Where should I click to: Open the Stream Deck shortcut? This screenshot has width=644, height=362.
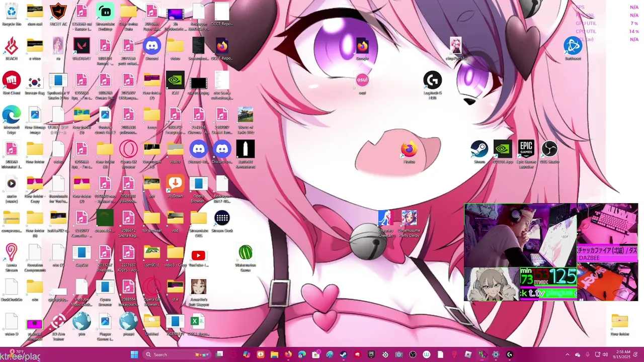click(222, 221)
